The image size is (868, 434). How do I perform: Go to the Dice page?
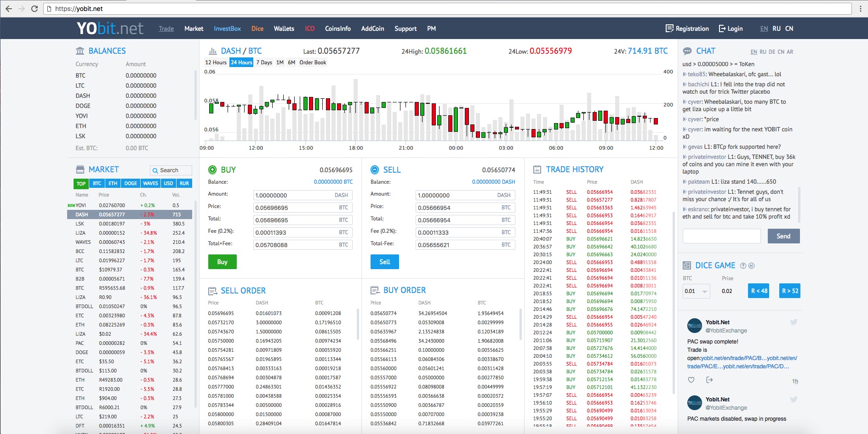pyautogui.click(x=257, y=28)
